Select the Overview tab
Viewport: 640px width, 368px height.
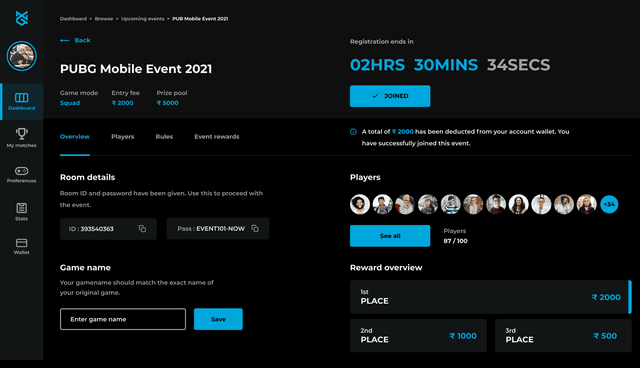pos(75,137)
